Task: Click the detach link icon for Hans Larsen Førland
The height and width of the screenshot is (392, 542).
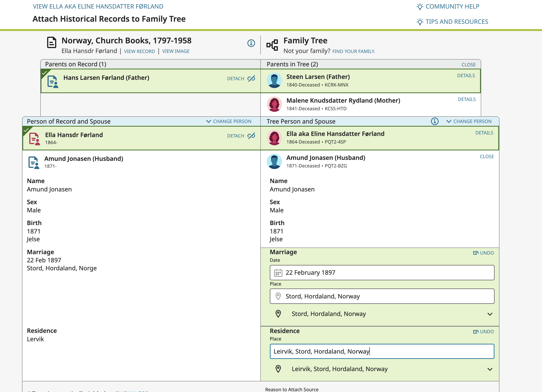Action: pos(251,79)
